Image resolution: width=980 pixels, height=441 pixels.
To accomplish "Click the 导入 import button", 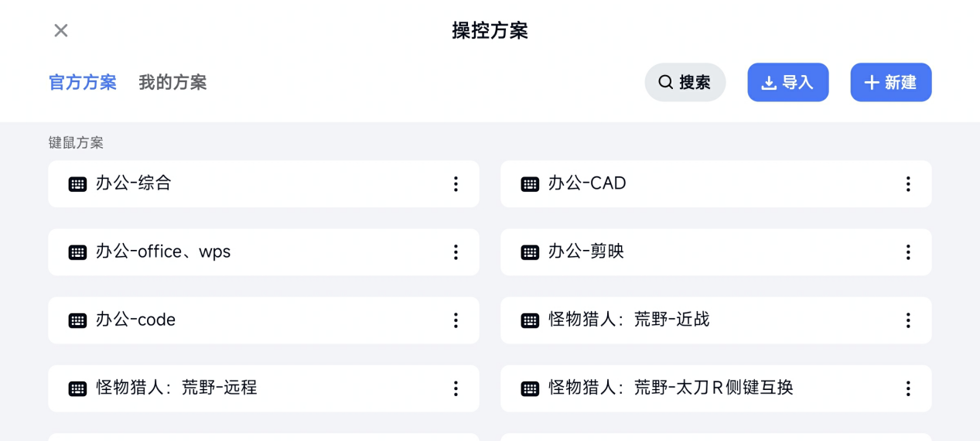I will point(787,82).
